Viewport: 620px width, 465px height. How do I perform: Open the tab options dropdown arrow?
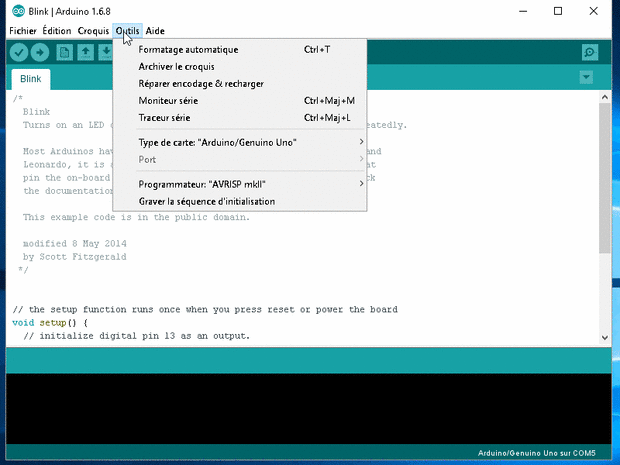(x=586, y=77)
